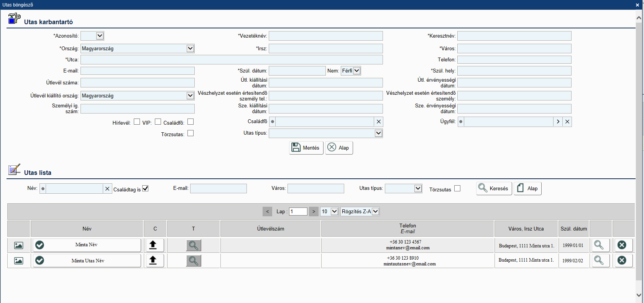644x303 pixels.
Task: Click the image icon in Minta Név row
Action: coord(18,245)
